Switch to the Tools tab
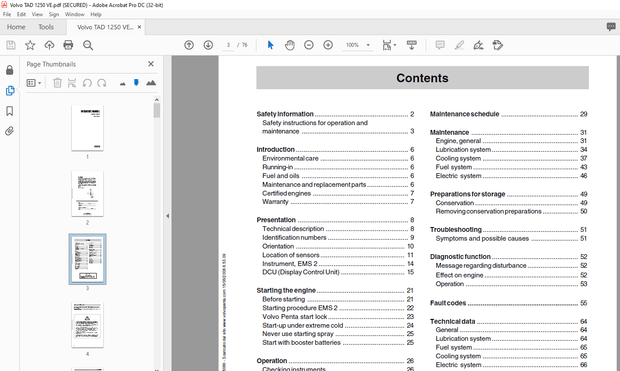The height and width of the screenshot is (371, 620). click(x=46, y=27)
